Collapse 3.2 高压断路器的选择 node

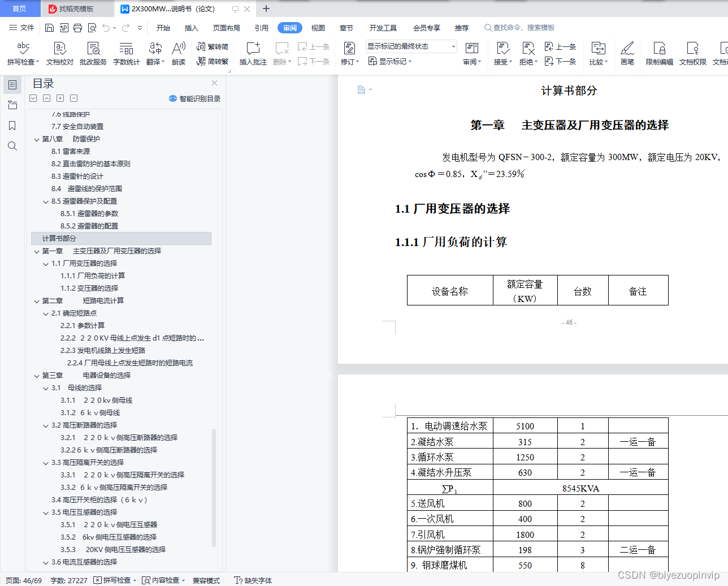[x=46, y=425]
